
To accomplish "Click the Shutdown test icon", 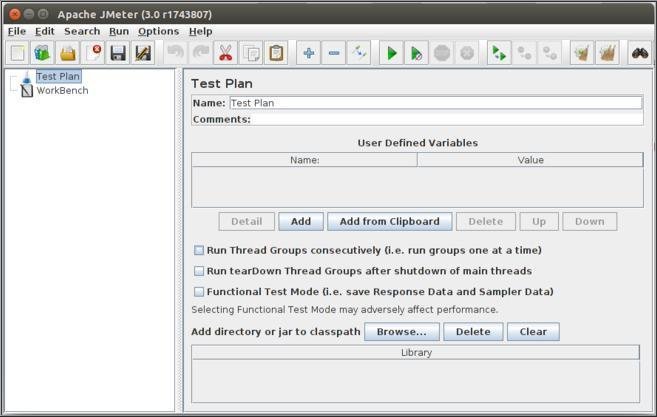I will point(467,53).
